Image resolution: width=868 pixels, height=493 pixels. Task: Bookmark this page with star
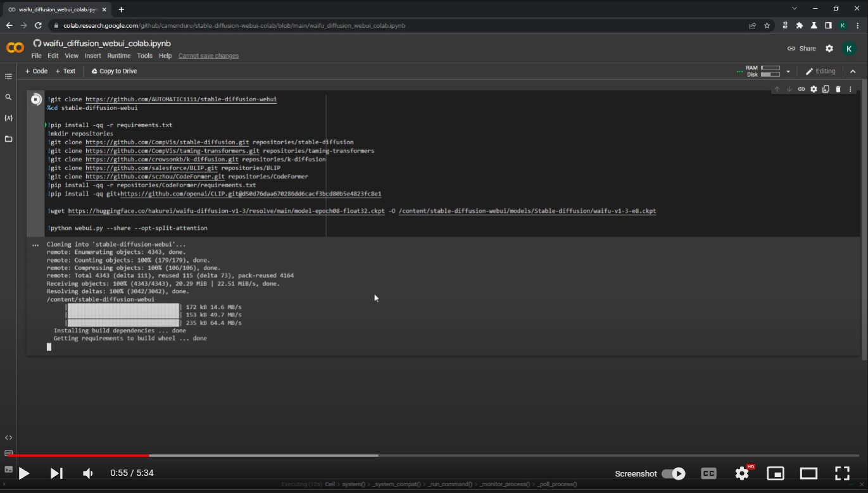coord(767,26)
